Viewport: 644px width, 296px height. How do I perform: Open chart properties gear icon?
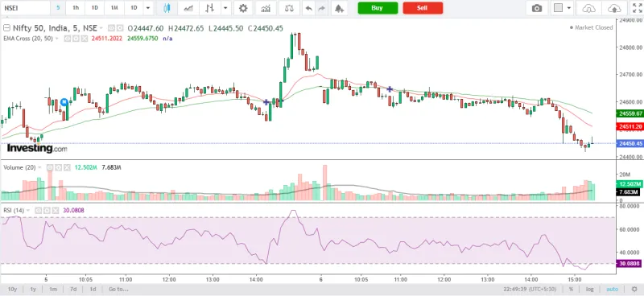pos(243,8)
